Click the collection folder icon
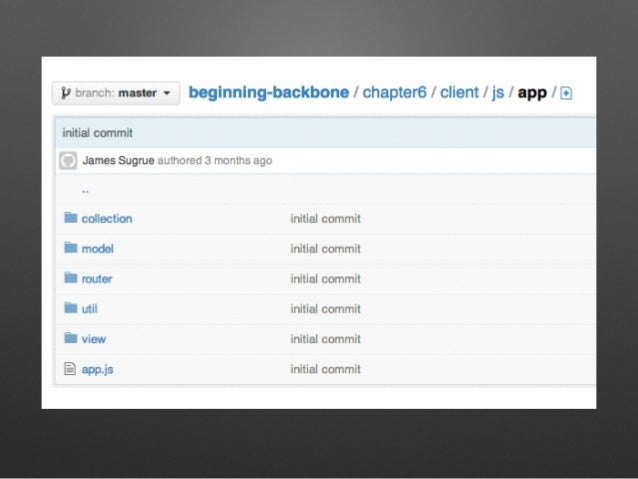 (x=71, y=218)
